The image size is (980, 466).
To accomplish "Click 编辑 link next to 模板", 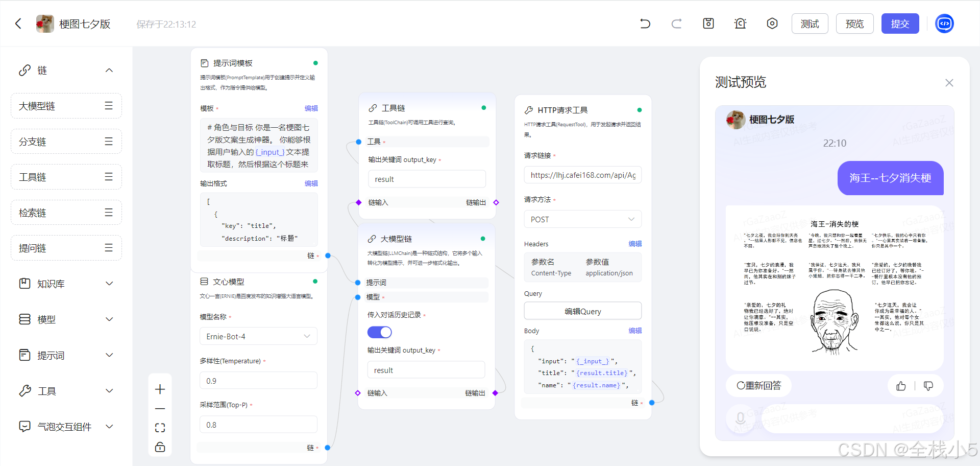I will (311, 108).
